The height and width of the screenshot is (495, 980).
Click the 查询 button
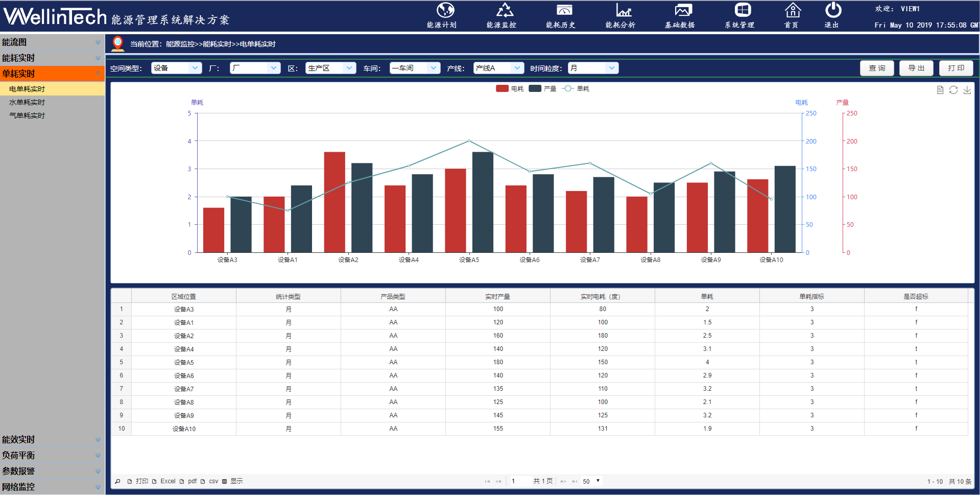[x=877, y=68]
